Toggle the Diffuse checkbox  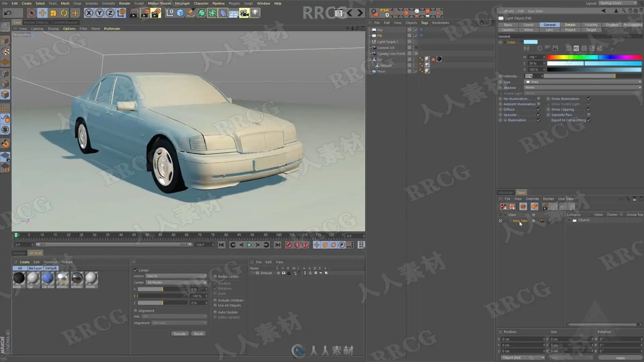pyautogui.click(x=539, y=110)
